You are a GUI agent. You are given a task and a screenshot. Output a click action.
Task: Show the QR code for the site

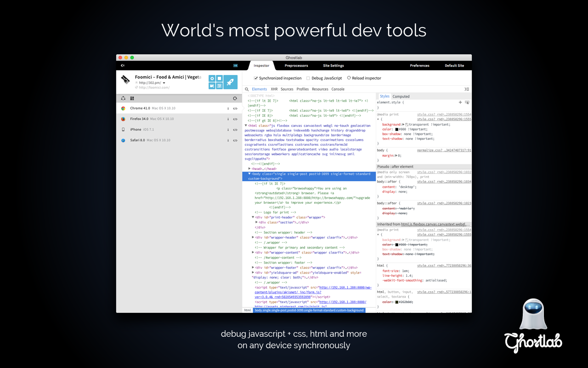[219, 86]
